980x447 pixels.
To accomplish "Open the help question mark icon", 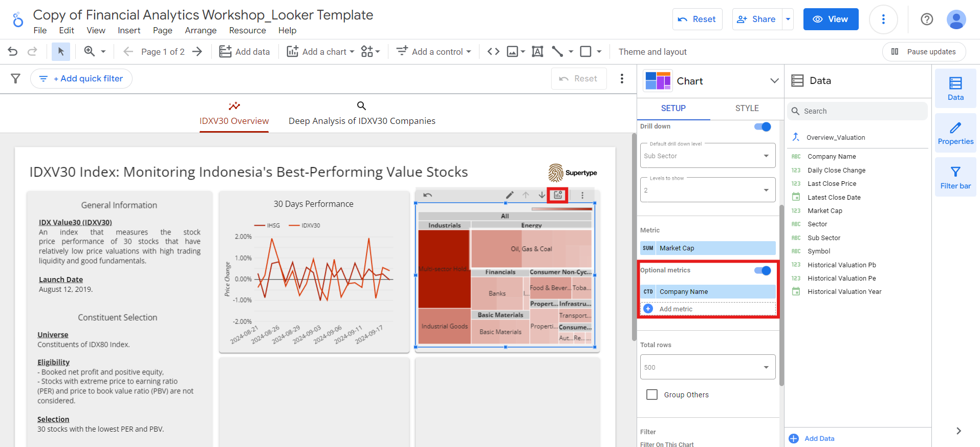I will pos(927,19).
